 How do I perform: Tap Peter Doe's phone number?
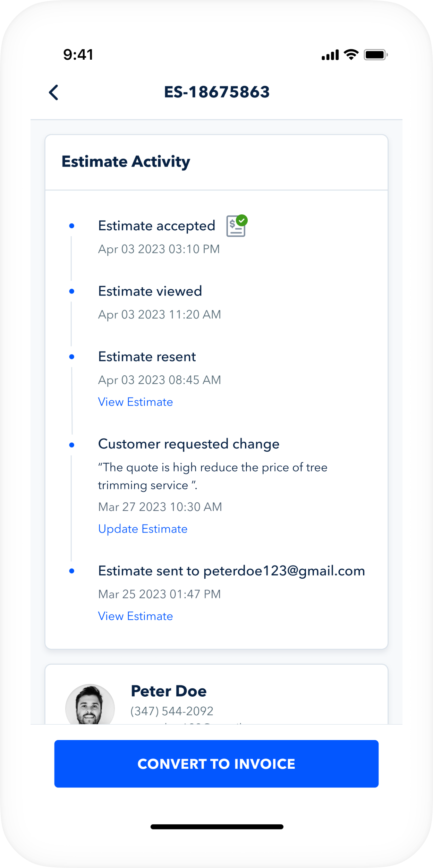point(172,711)
